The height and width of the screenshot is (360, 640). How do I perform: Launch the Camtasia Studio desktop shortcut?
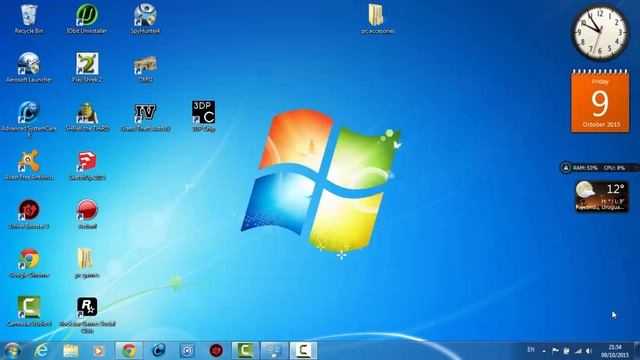pyautogui.click(x=29, y=312)
